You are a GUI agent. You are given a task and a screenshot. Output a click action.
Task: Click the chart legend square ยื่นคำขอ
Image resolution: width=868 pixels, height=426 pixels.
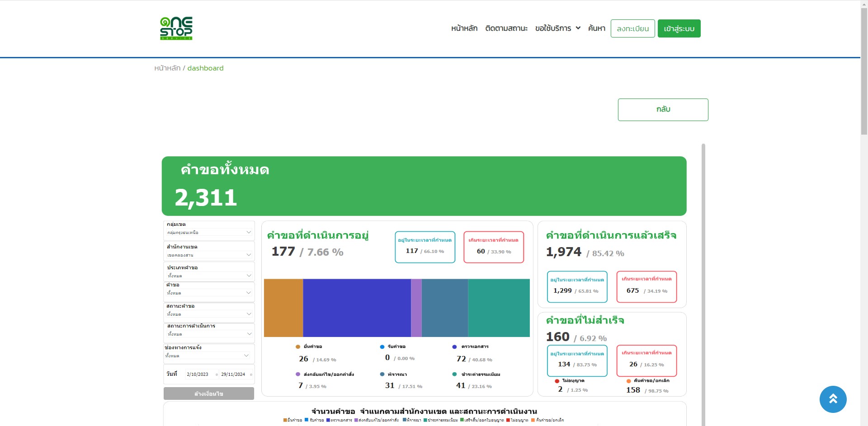click(x=285, y=420)
